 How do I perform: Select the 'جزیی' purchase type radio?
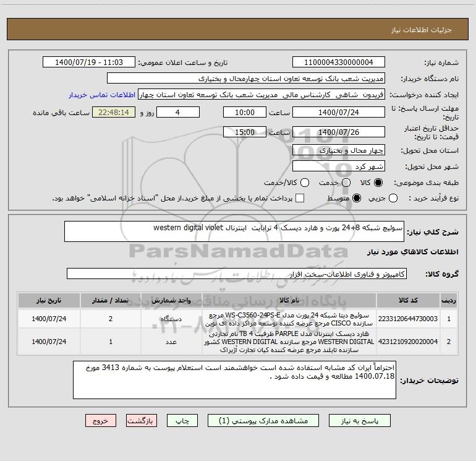point(393,198)
